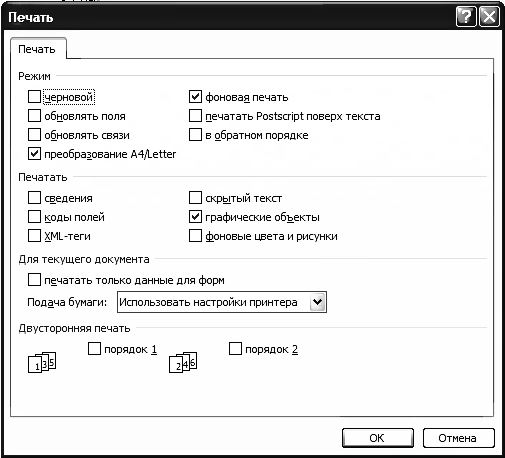The image size is (505, 458).
Task: Click the help question mark icon
Action: pos(466,16)
